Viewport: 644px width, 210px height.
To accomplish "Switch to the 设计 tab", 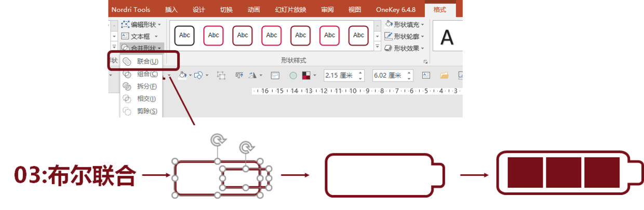I will 198,9.
